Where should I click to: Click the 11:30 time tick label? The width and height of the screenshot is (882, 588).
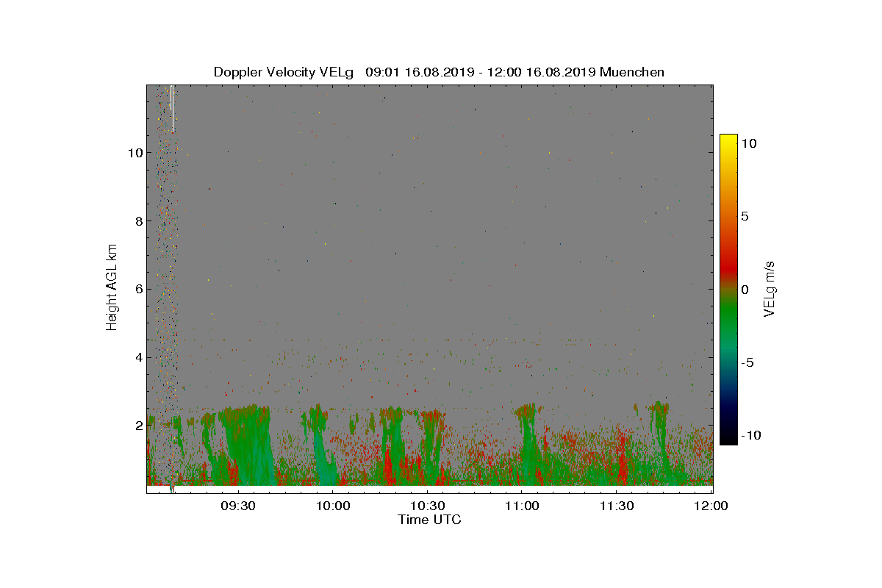coord(617,506)
